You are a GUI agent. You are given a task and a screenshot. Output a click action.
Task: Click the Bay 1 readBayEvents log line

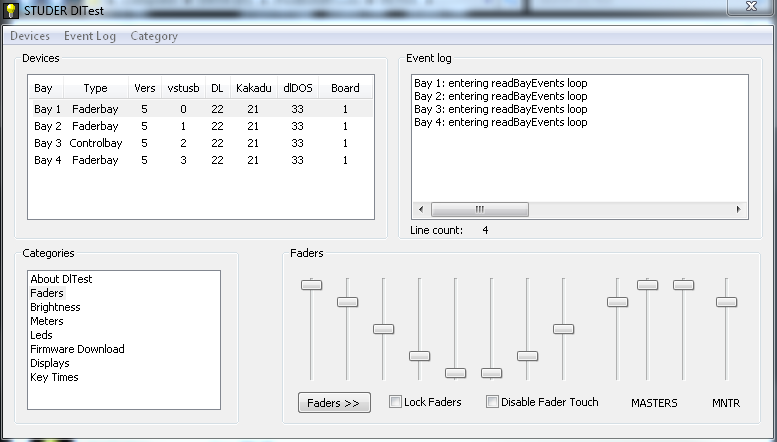pos(500,83)
